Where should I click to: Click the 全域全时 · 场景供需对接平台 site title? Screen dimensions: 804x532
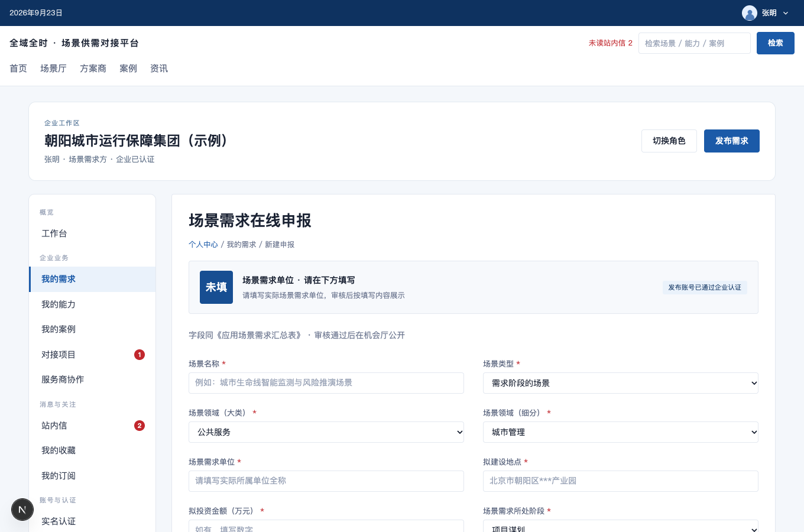click(74, 43)
